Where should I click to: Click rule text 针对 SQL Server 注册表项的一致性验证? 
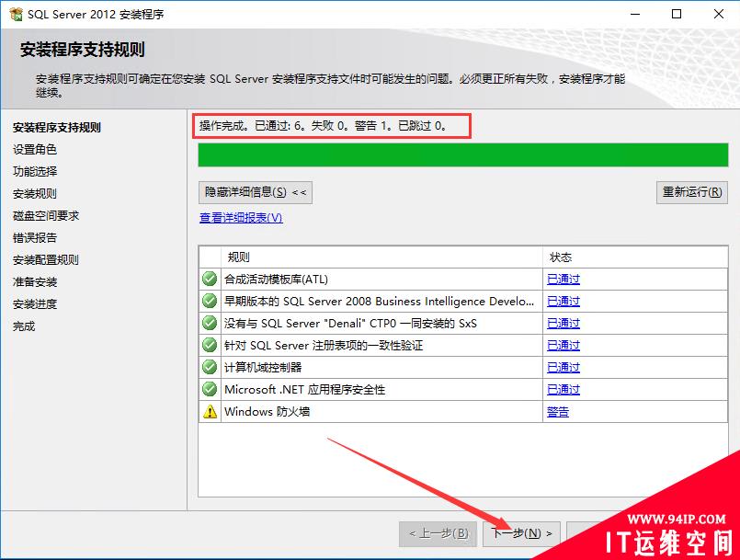324,346
